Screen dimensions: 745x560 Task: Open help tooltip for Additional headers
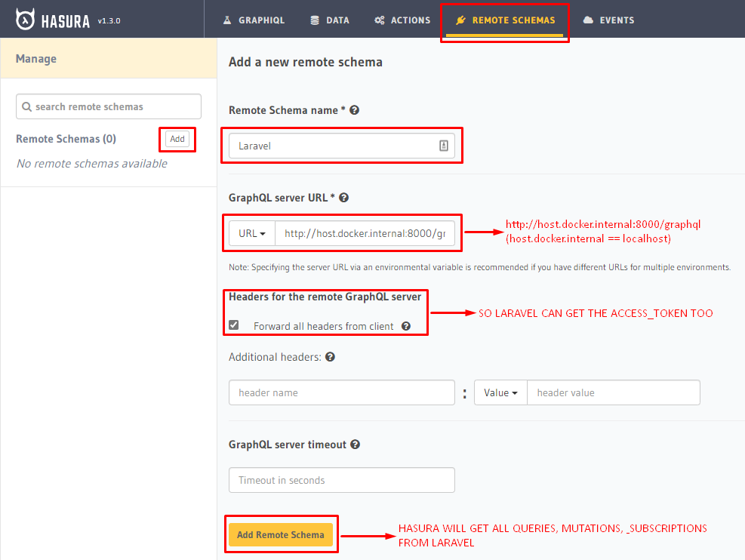pyautogui.click(x=330, y=357)
